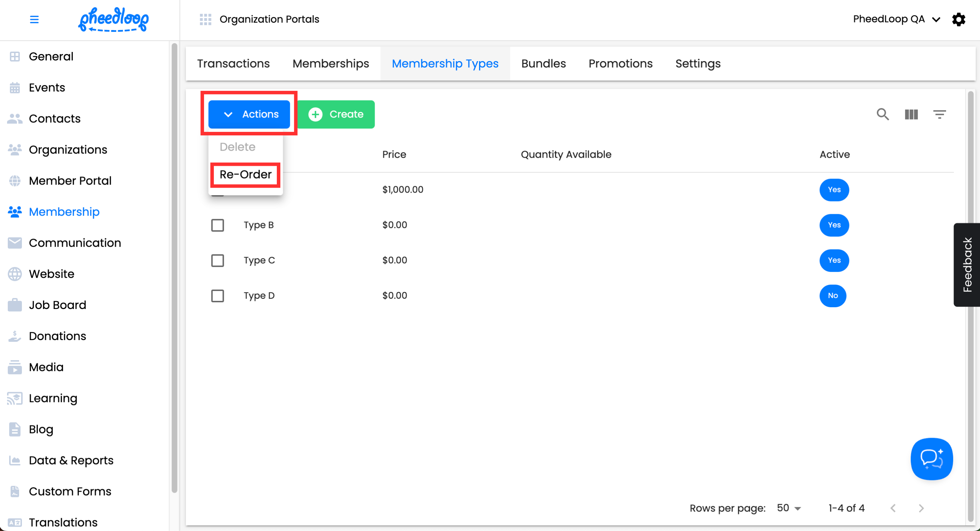
Task: Switch to the Bundles tab
Action: click(543, 64)
